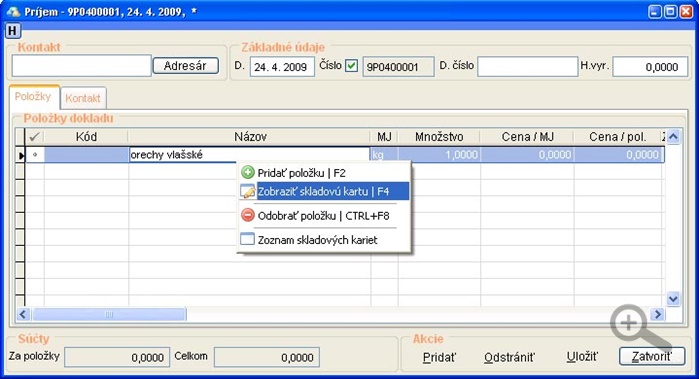Click the Za položky total field

click(117, 357)
